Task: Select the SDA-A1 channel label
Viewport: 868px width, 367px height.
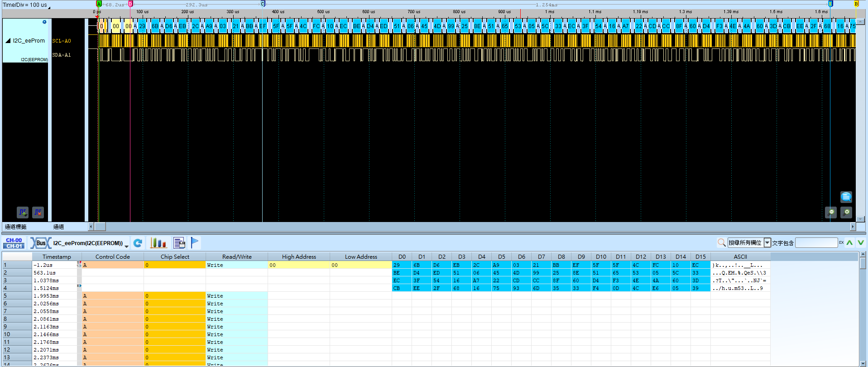Action: coord(62,55)
